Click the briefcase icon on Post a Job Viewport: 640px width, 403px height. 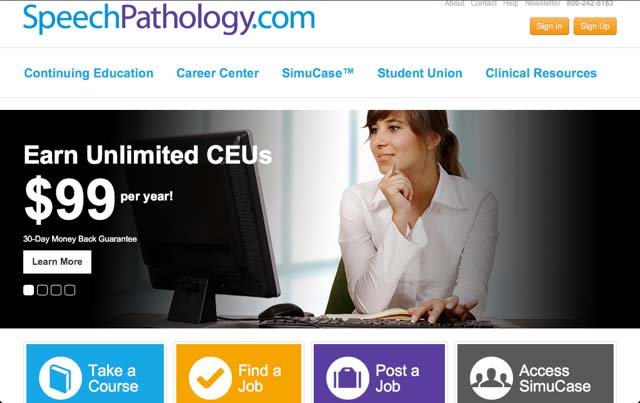[348, 378]
